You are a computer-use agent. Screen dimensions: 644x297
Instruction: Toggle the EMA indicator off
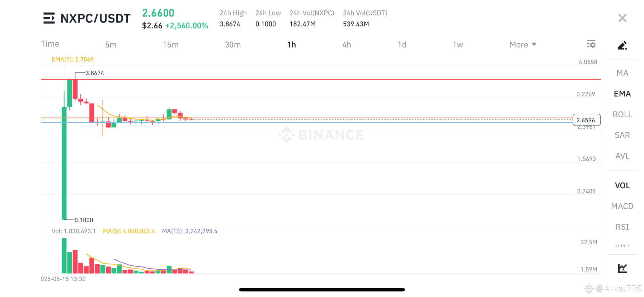[622, 94]
